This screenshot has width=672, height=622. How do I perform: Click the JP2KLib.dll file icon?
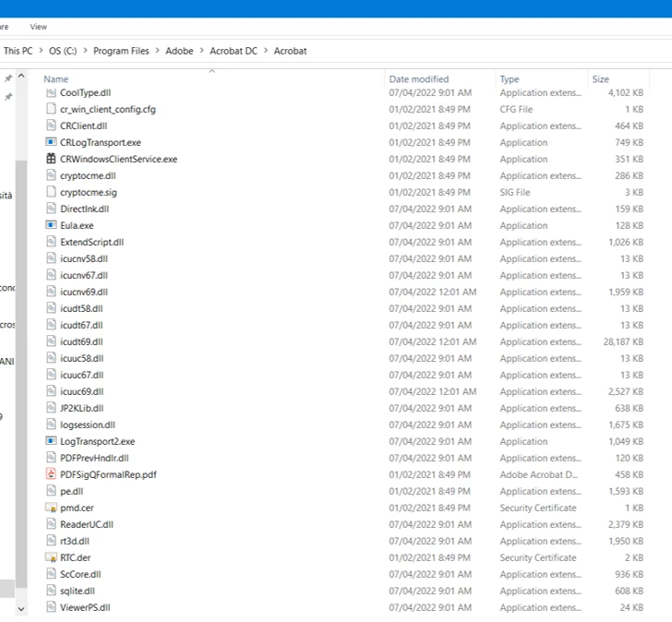pyautogui.click(x=51, y=408)
